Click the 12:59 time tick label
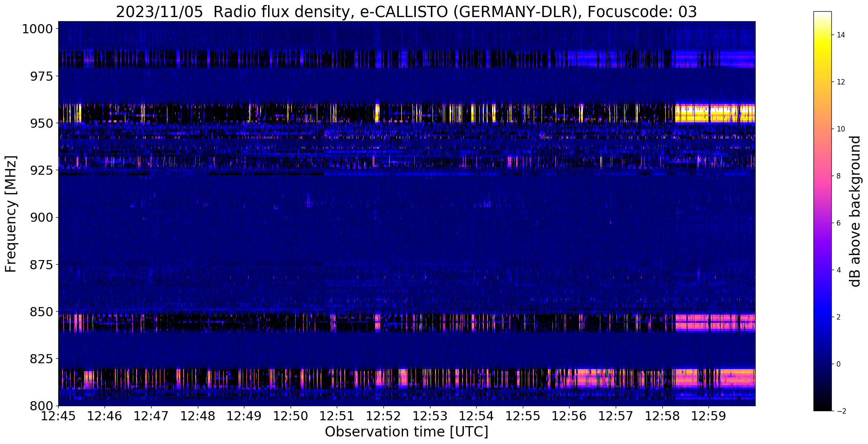Image resolution: width=868 pixels, height=444 pixels. [709, 416]
